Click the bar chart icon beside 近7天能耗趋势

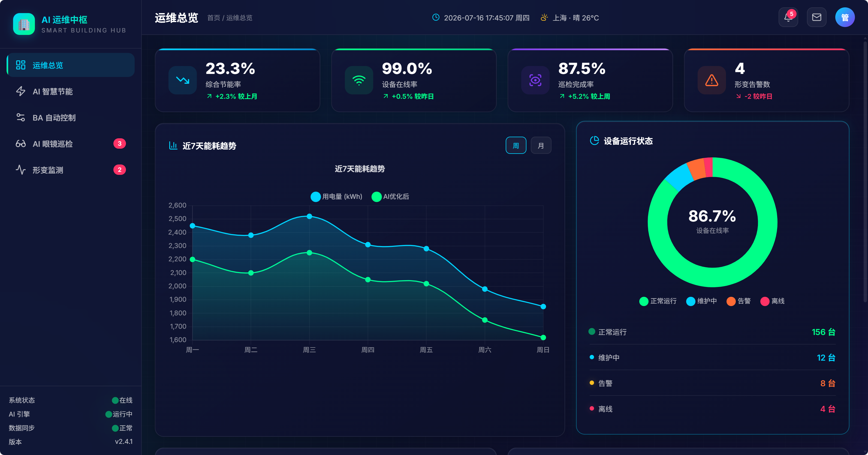pos(173,145)
